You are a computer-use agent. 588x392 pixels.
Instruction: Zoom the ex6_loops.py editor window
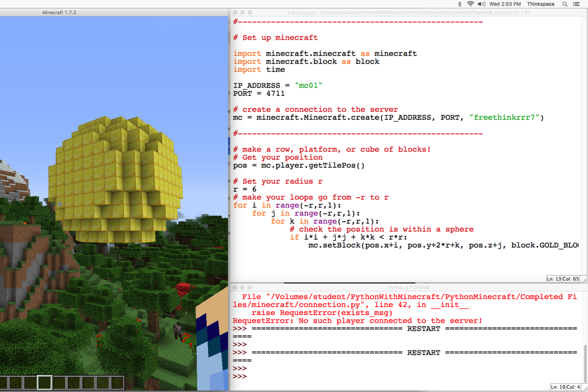click(250, 12)
